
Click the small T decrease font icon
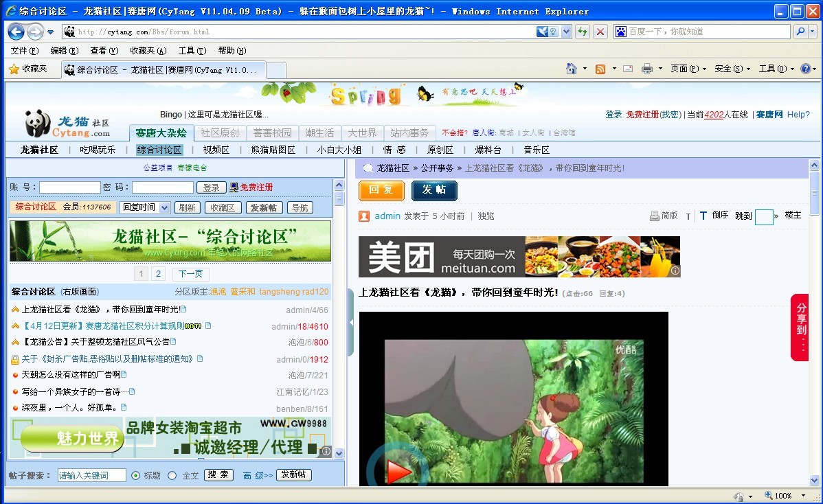(x=688, y=216)
